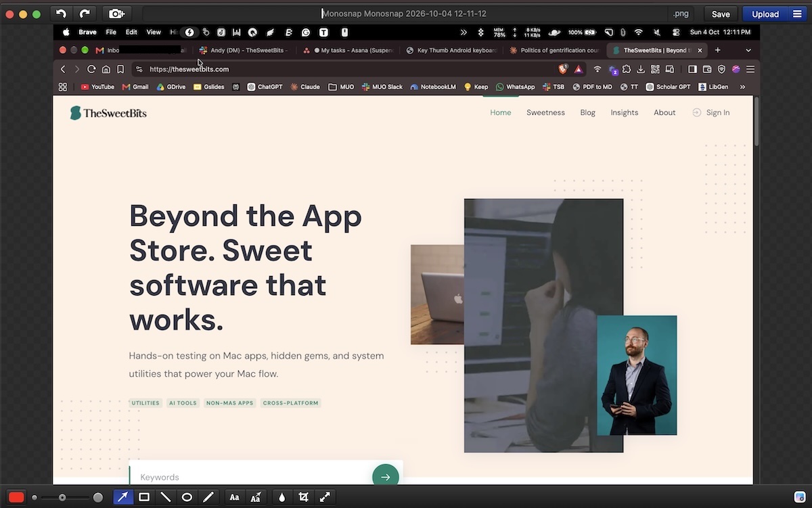The width and height of the screenshot is (812, 508).
Task: Switch to the My tasks Asana tab
Action: [347, 50]
